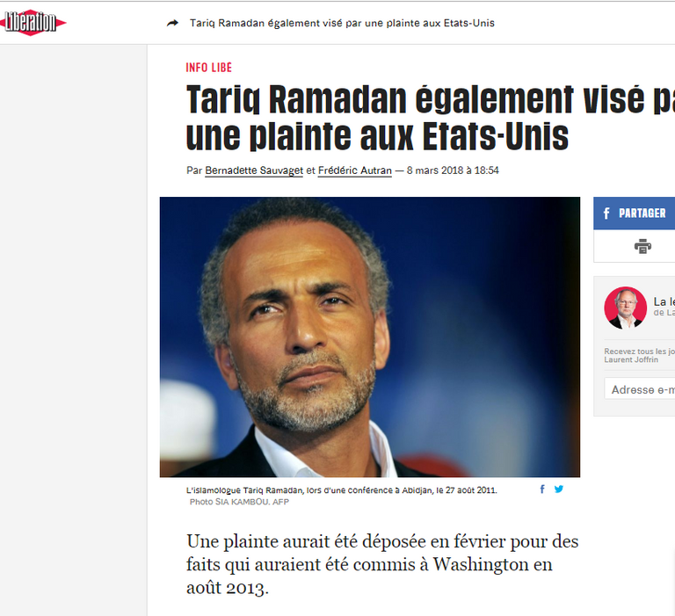Click the main article headline

(431, 118)
